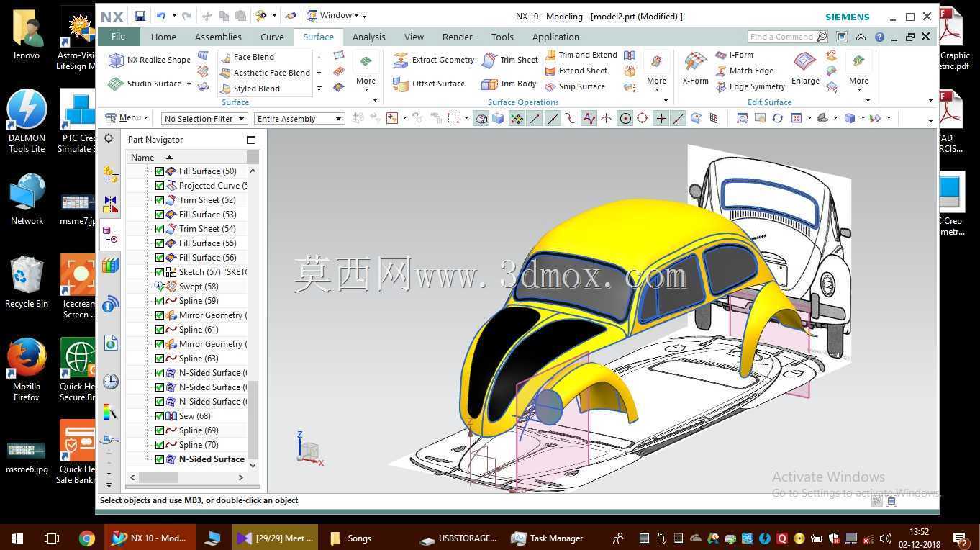Viewport: 980px width, 550px height.
Task: Open the File menu
Action: coord(118,37)
